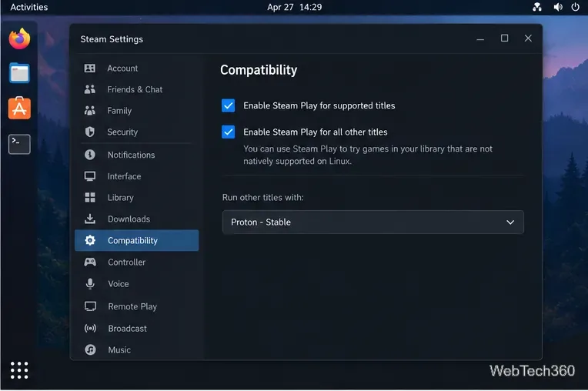The image size is (588, 391).
Task: Show all applications grid
Action: pos(19,370)
